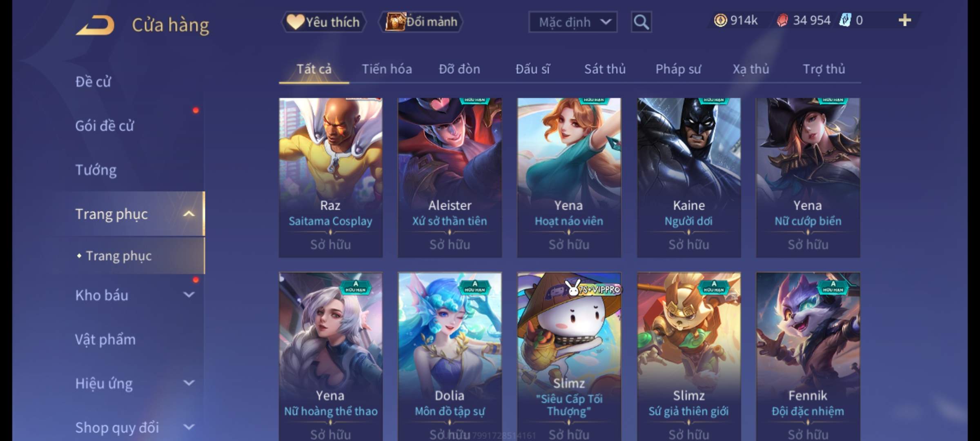Collapse the Trang phục sidebar section
The height and width of the screenshot is (441, 980).
point(189,214)
